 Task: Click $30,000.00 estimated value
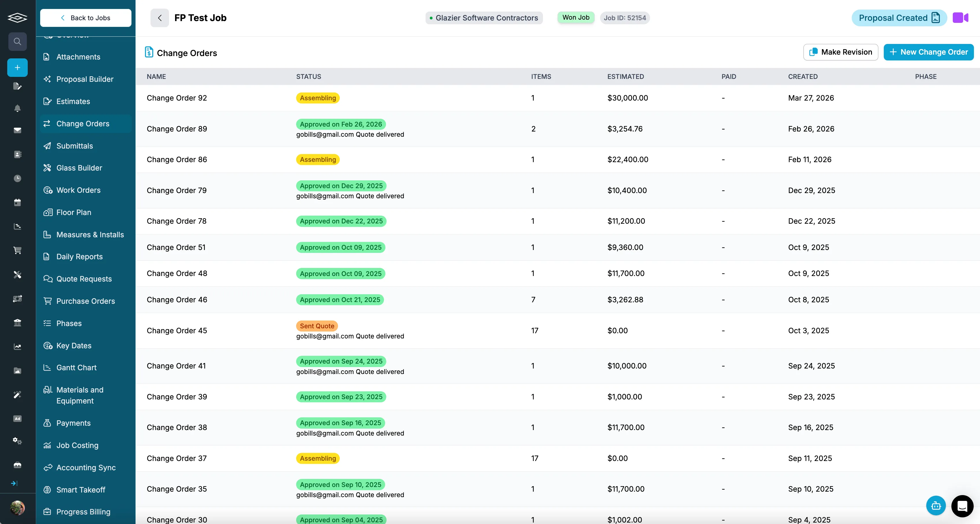628,98
